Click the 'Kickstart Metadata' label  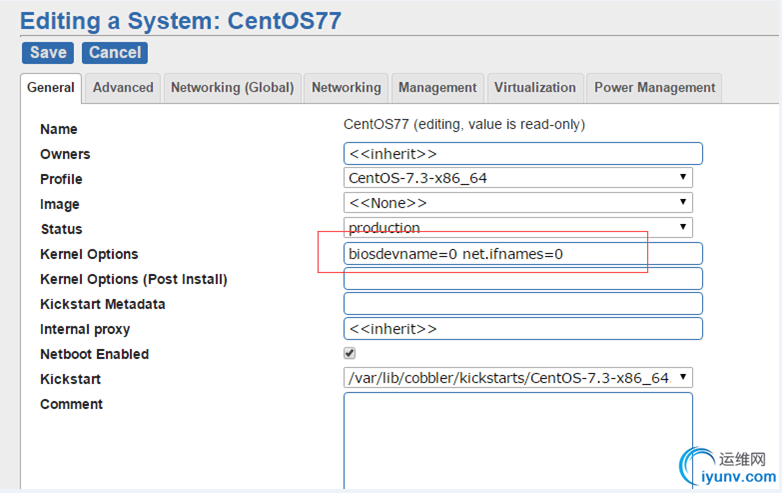pyautogui.click(x=102, y=304)
